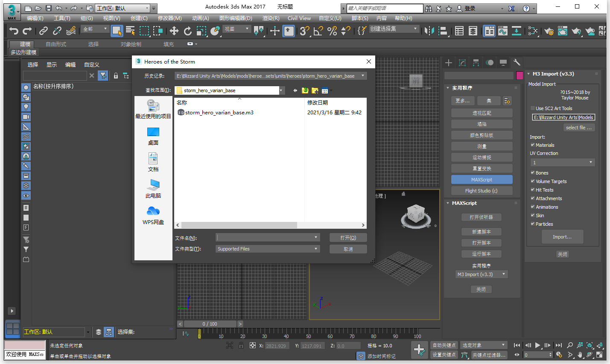The image size is (610, 364).
Task: Toggle the Volume Targets checkbox
Action: click(x=532, y=181)
